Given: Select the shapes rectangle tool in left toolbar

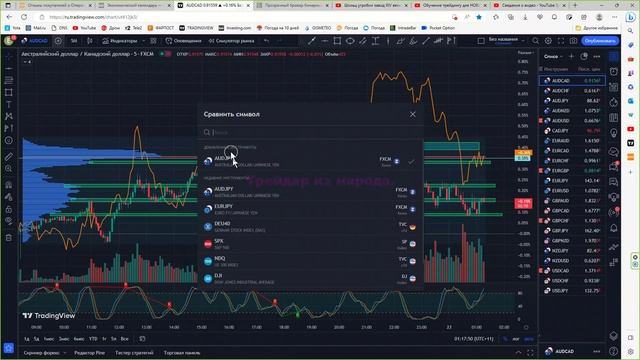Looking at the screenshot, I should tap(9, 92).
